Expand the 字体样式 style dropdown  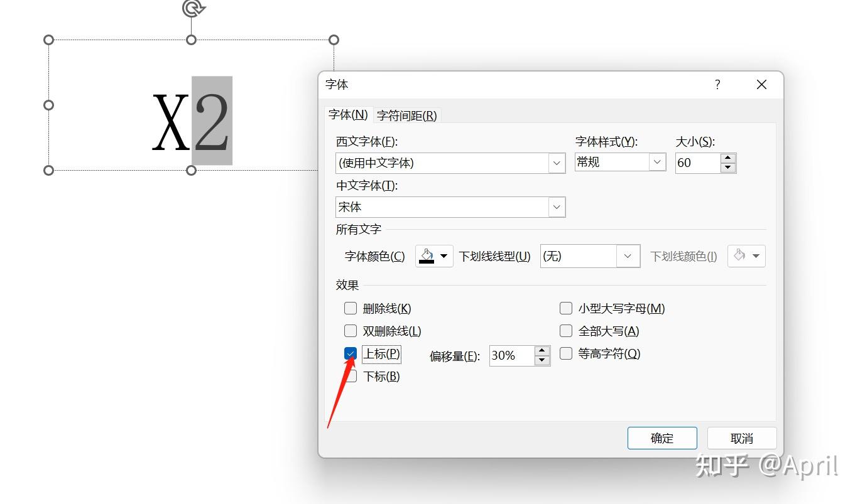[x=657, y=162]
